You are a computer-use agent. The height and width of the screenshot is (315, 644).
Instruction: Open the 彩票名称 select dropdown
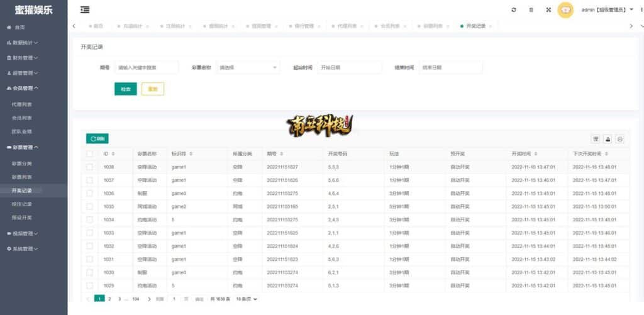point(248,67)
